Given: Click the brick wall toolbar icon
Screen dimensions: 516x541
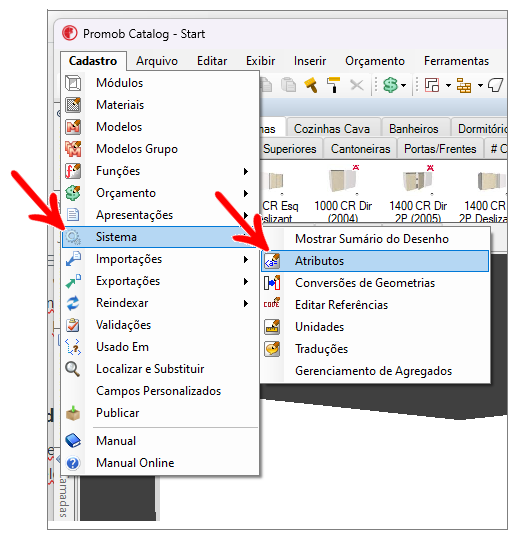Looking at the screenshot, I should [464, 85].
